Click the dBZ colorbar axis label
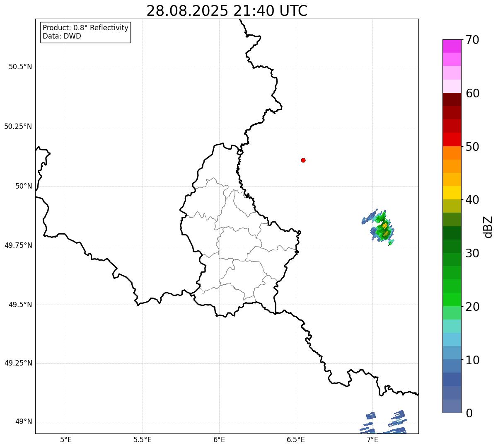 488,226
